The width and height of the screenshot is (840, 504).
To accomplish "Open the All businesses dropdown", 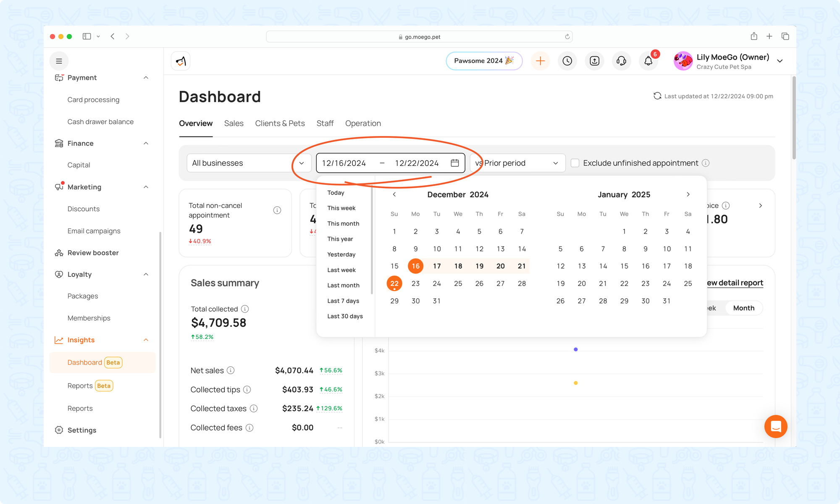I will [249, 163].
